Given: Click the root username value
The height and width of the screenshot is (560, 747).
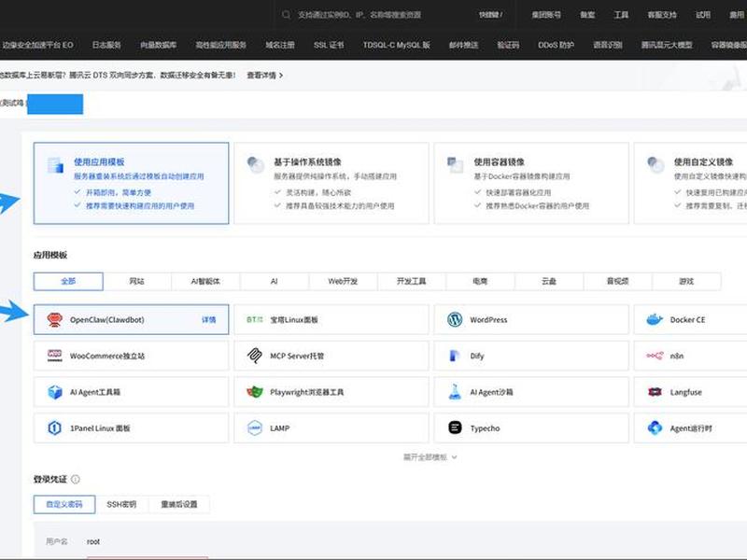Looking at the screenshot, I should pos(93,541).
